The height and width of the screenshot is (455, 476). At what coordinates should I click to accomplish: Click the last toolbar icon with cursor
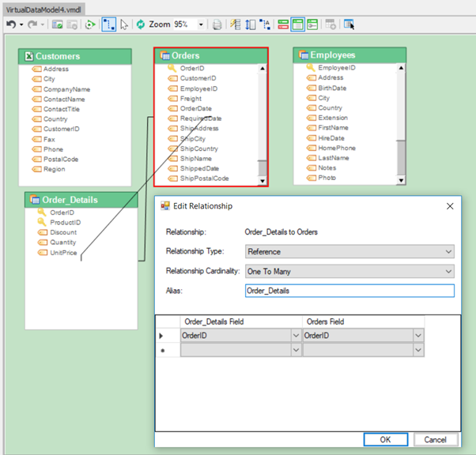(x=349, y=24)
